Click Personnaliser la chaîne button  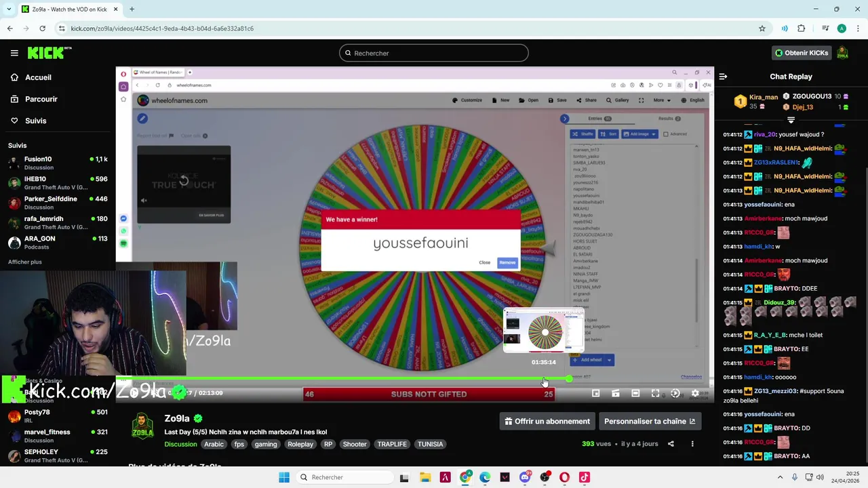[x=649, y=421]
